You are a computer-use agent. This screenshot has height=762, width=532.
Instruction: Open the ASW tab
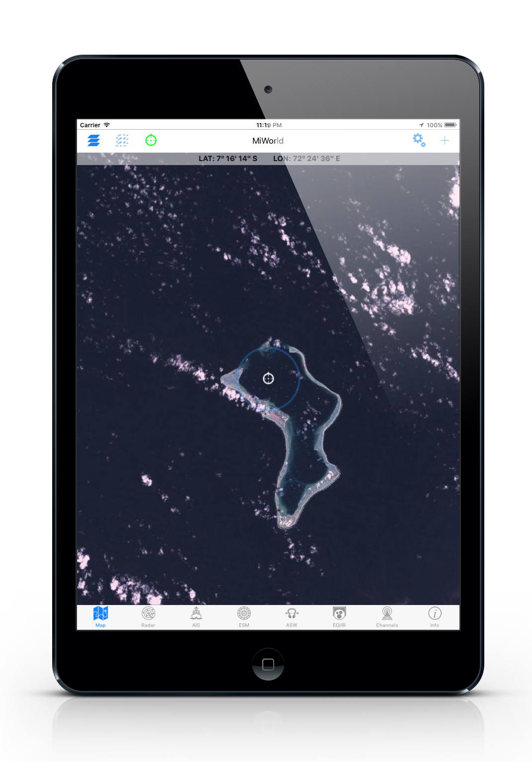(x=292, y=617)
